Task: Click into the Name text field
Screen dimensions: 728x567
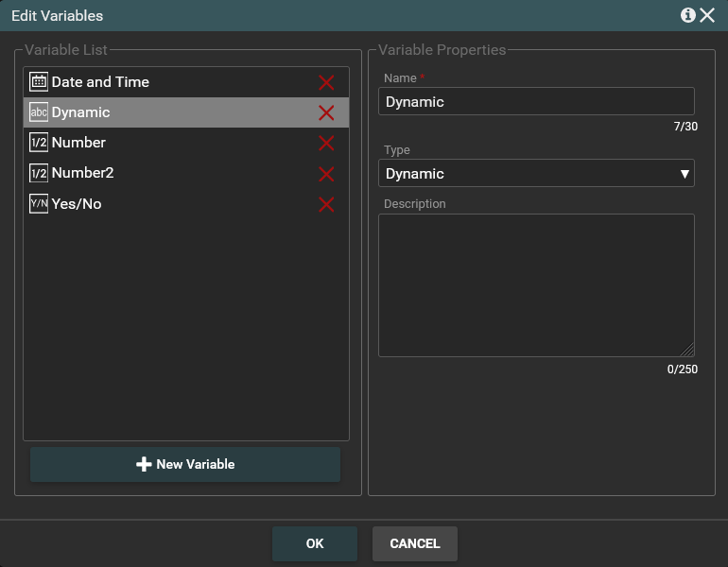Action: click(536, 101)
